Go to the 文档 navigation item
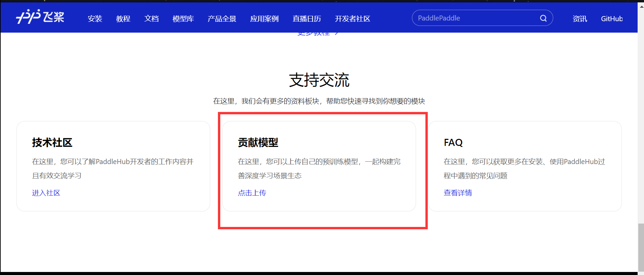 coord(151,19)
